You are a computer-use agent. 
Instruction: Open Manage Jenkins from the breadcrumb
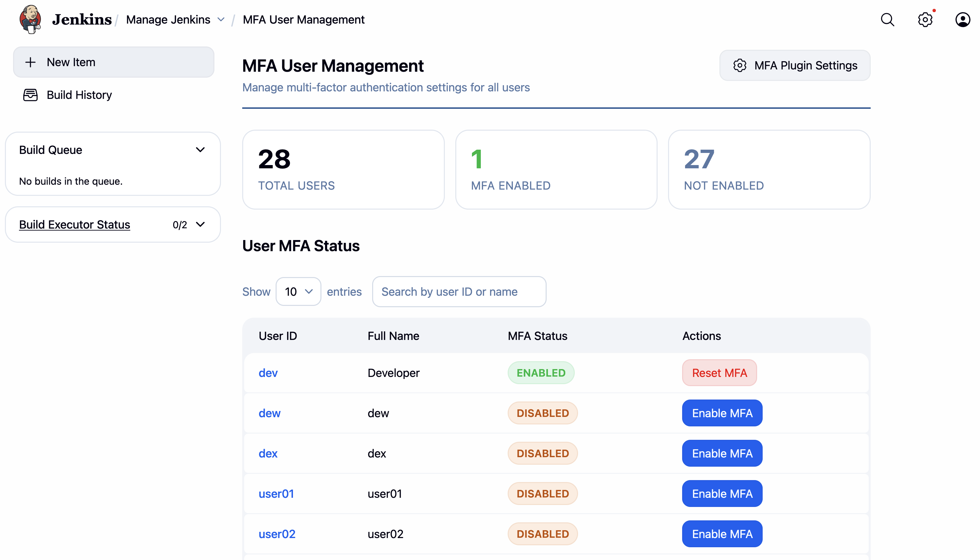pos(168,20)
